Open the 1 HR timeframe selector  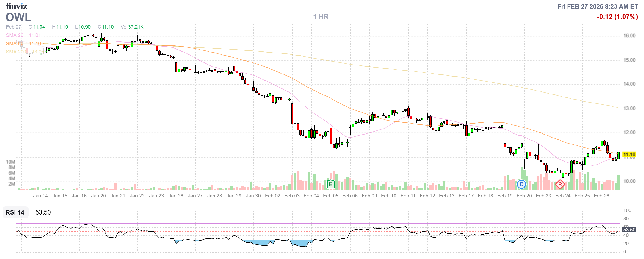[321, 17]
